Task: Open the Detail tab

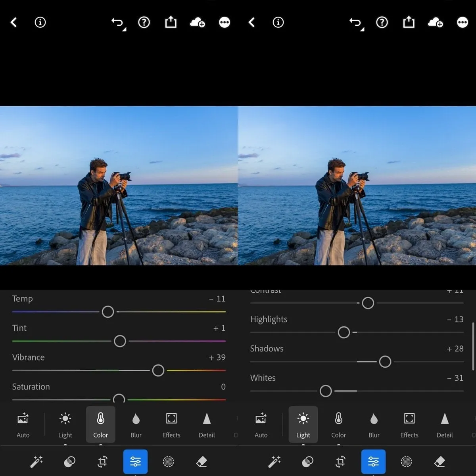Action: point(207,424)
